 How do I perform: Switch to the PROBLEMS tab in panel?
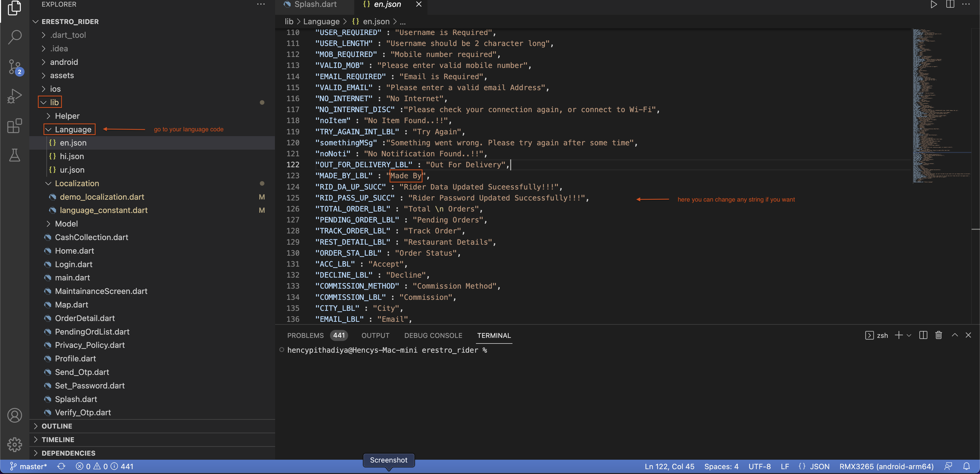coord(305,335)
